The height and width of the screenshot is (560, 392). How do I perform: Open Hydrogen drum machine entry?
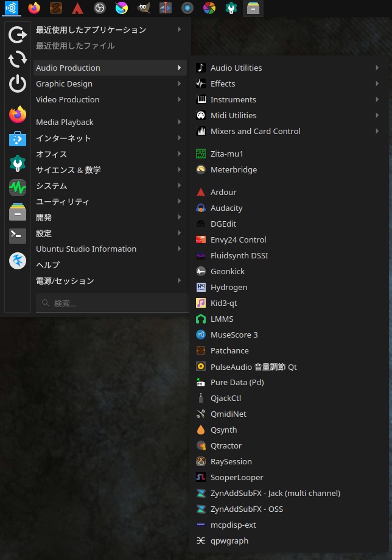(289, 287)
